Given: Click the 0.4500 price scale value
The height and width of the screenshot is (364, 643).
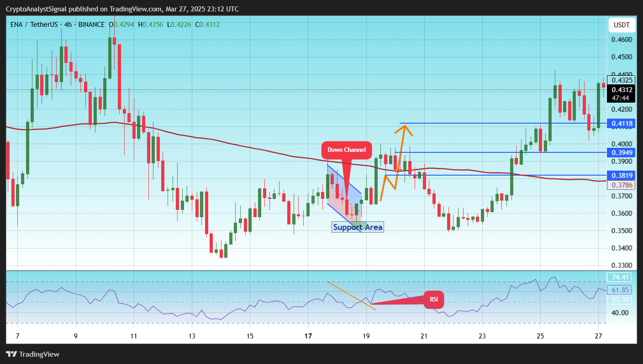Looking at the screenshot, I should point(622,57).
